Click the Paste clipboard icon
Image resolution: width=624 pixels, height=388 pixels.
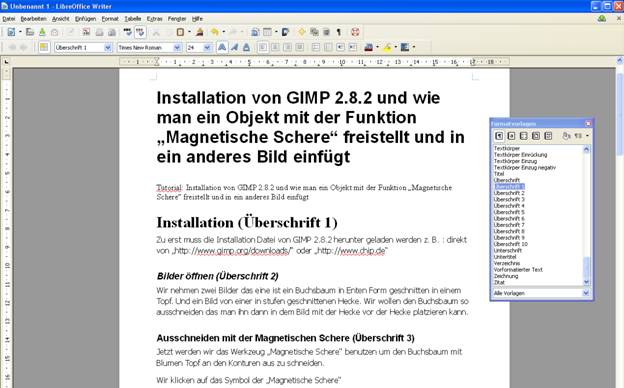click(180, 32)
